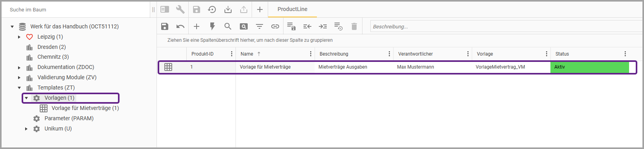Click the magnifier search icon in grid toolbar

[228, 26]
